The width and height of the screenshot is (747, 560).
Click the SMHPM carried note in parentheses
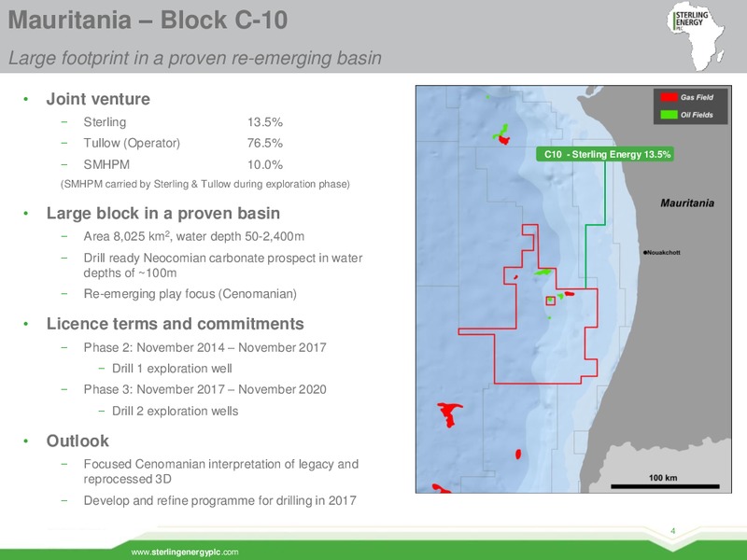(205, 184)
